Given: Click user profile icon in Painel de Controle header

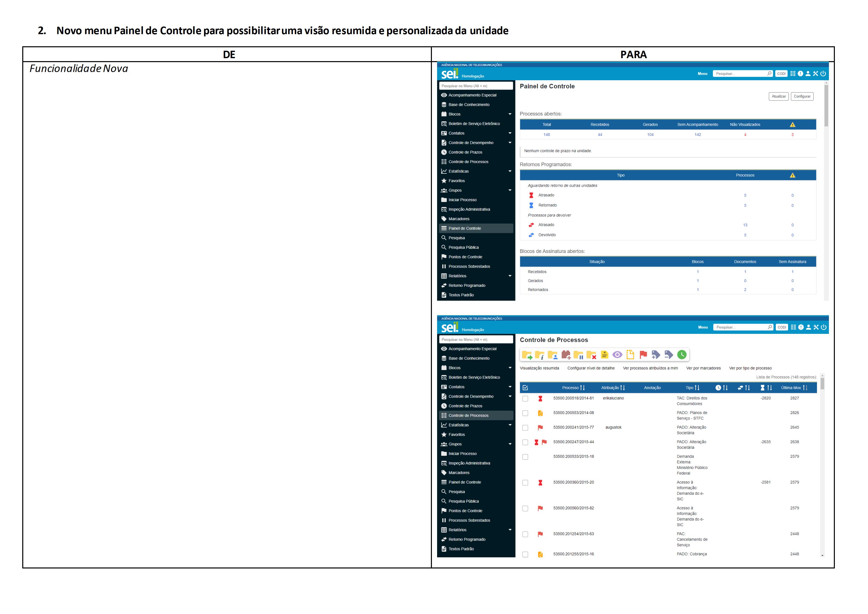Looking at the screenshot, I should [x=808, y=74].
